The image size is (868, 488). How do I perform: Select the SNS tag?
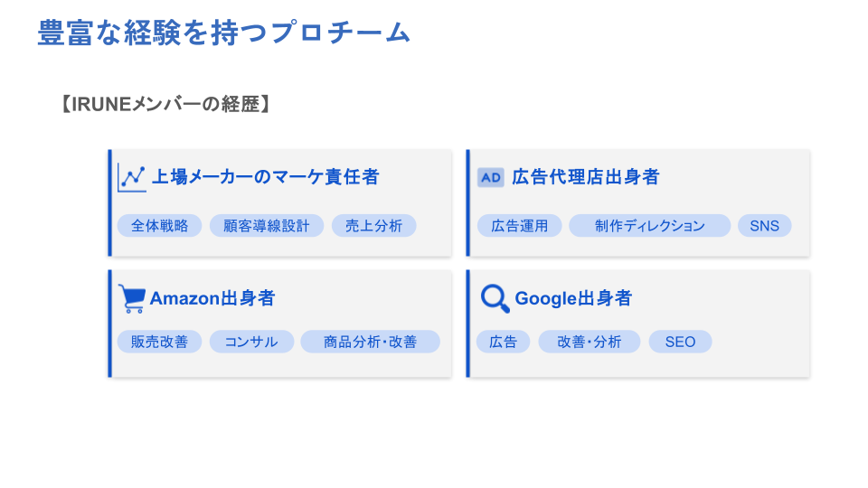pyautogui.click(x=764, y=226)
